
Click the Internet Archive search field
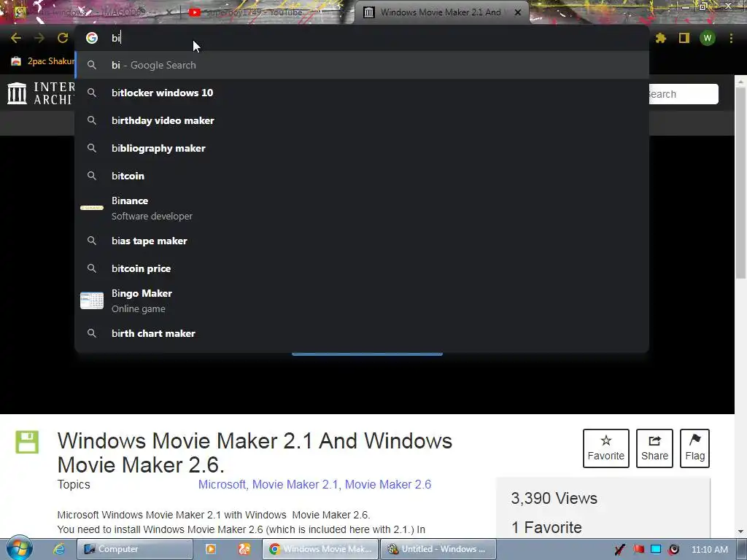(683, 94)
